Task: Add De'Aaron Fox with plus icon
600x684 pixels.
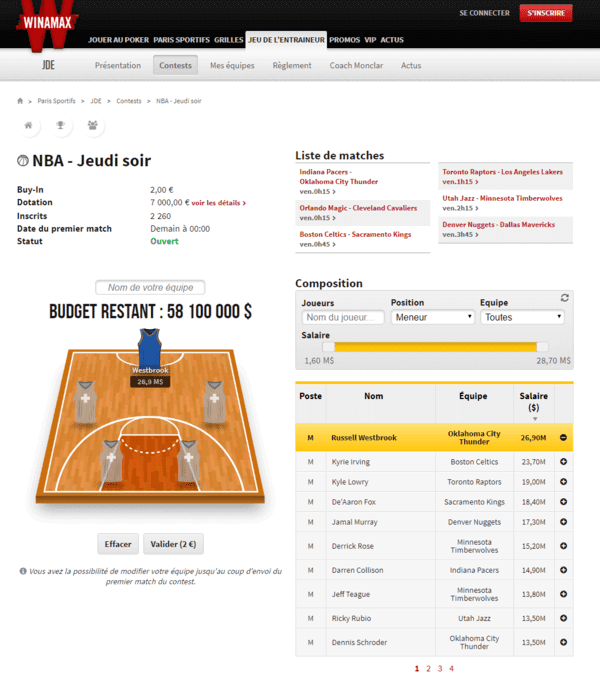Action: click(563, 502)
